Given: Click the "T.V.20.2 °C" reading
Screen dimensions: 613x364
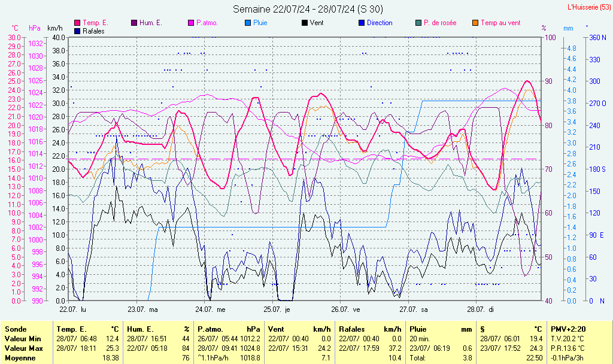Looking at the screenshot, I should 568,339.
